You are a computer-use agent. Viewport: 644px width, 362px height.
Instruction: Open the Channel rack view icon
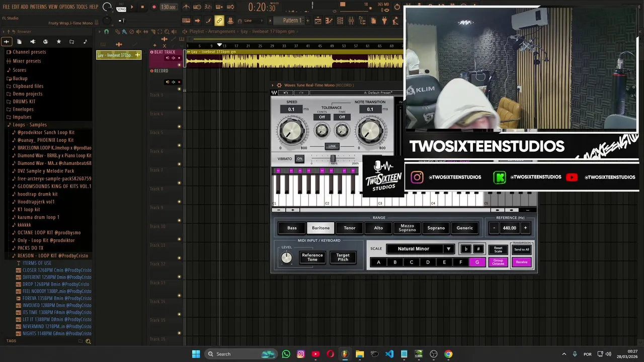coord(340,21)
